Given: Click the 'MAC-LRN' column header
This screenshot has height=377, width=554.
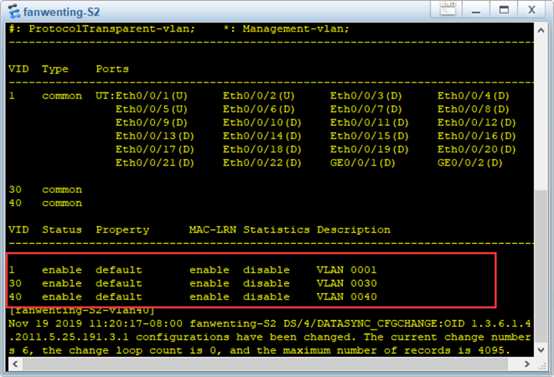Looking at the screenshot, I should coord(213,230).
